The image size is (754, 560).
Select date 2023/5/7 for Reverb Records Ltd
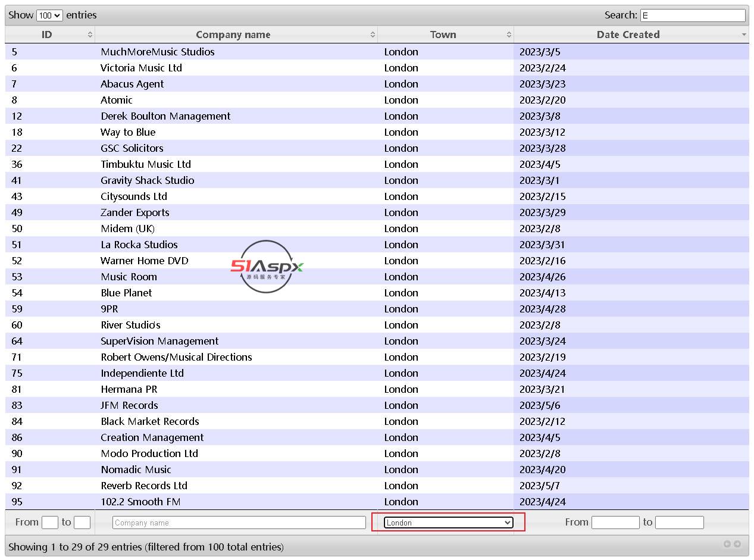click(x=540, y=486)
